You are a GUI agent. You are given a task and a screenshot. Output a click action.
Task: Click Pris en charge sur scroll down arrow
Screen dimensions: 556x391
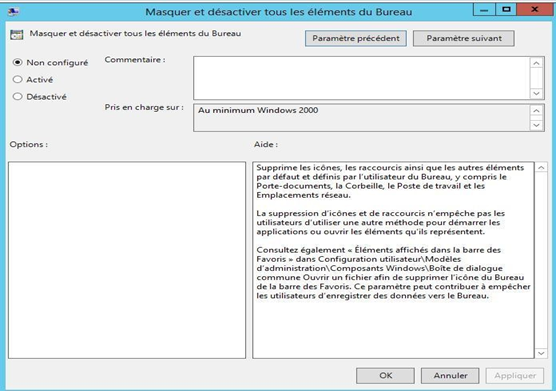tap(536, 125)
